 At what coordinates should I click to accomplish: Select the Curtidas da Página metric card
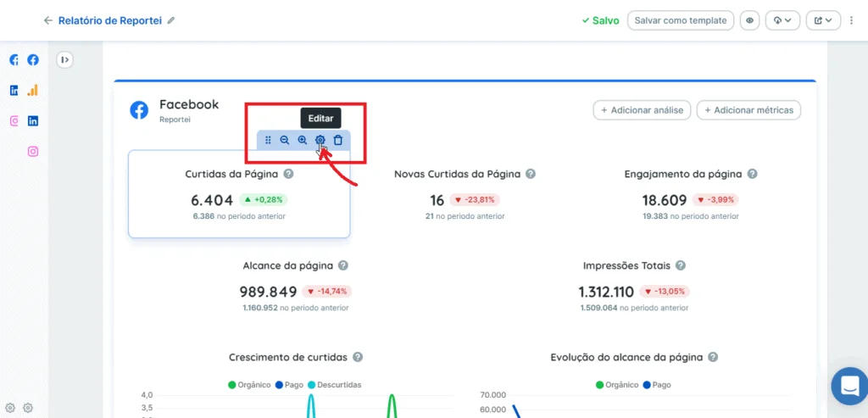(x=239, y=194)
